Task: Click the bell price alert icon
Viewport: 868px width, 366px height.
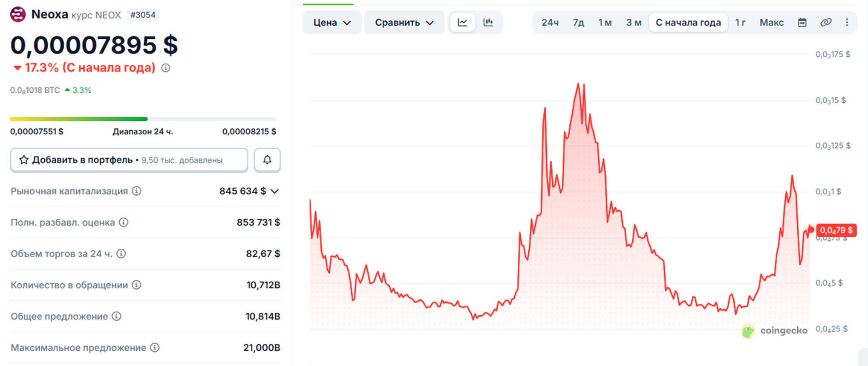Action: pos(267,160)
